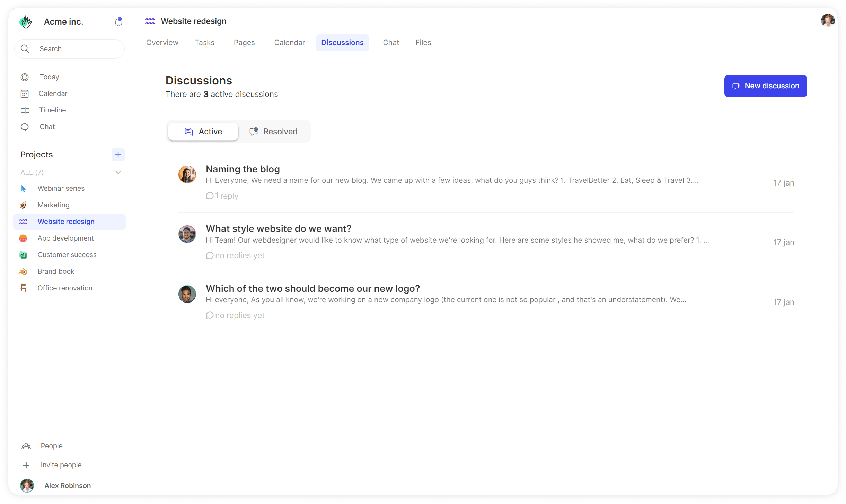Switch to the Resolved discussions filter
Screen dimensions: 846x504
click(273, 132)
